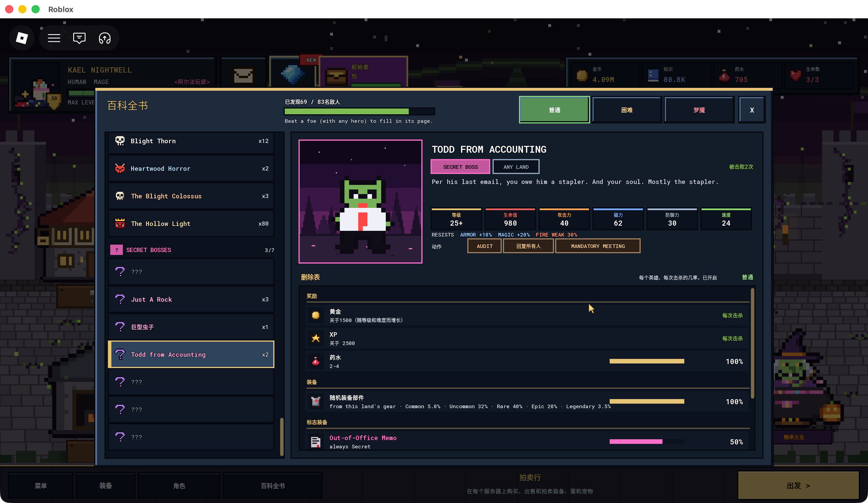Click the drop table scrollbar
868x503 pixels.
coord(752,343)
